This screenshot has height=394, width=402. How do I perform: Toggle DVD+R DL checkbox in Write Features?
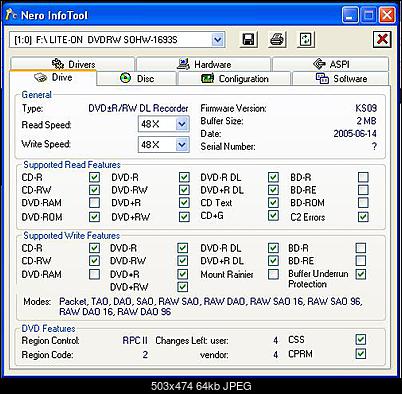coord(273,260)
